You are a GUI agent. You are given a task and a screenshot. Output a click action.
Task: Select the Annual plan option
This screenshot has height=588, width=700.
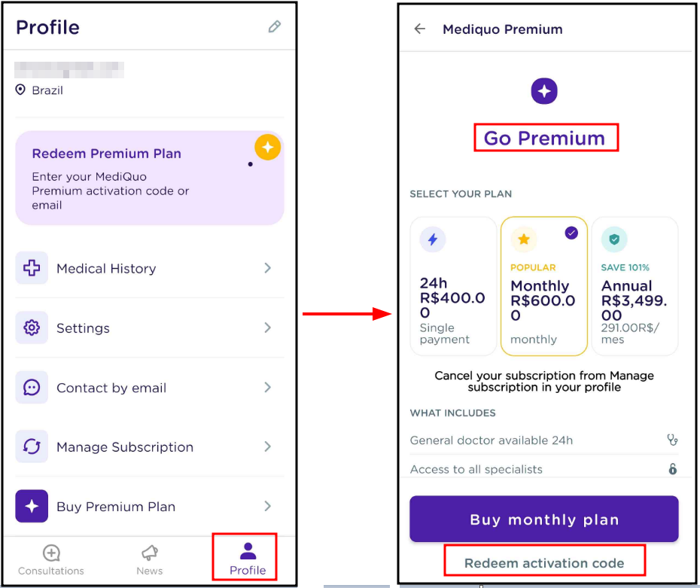(635, 286)
